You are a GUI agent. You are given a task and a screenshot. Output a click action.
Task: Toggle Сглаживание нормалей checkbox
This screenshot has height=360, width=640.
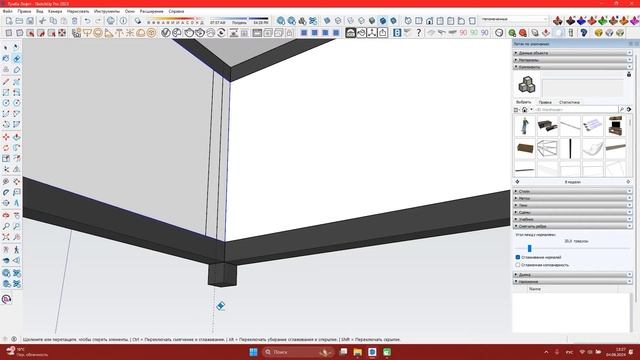(518, 257)
